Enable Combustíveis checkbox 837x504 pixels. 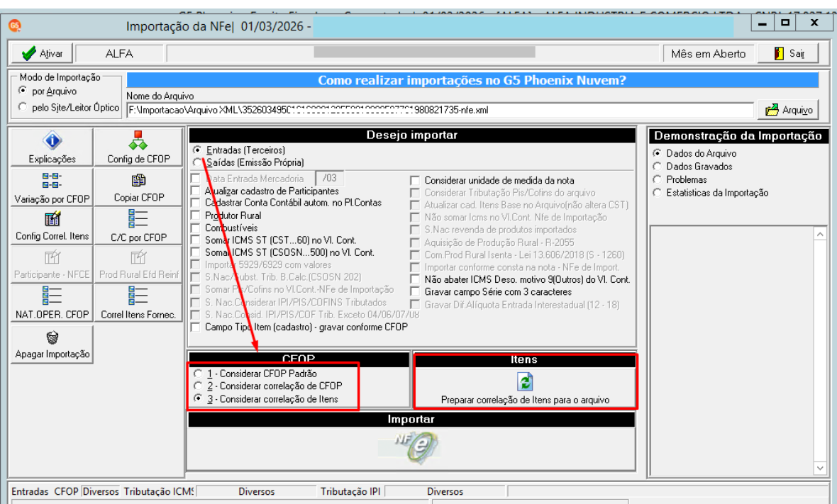(195, 228)
